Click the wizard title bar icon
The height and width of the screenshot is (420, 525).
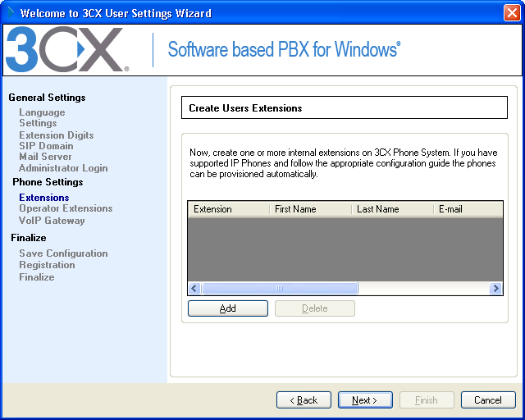10,12
